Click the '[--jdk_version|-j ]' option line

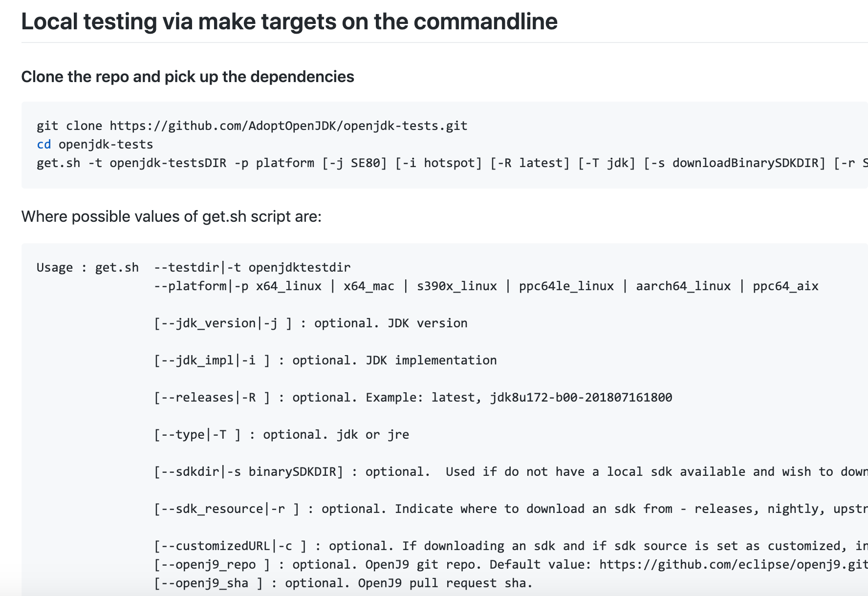click(x=311, y=323)
